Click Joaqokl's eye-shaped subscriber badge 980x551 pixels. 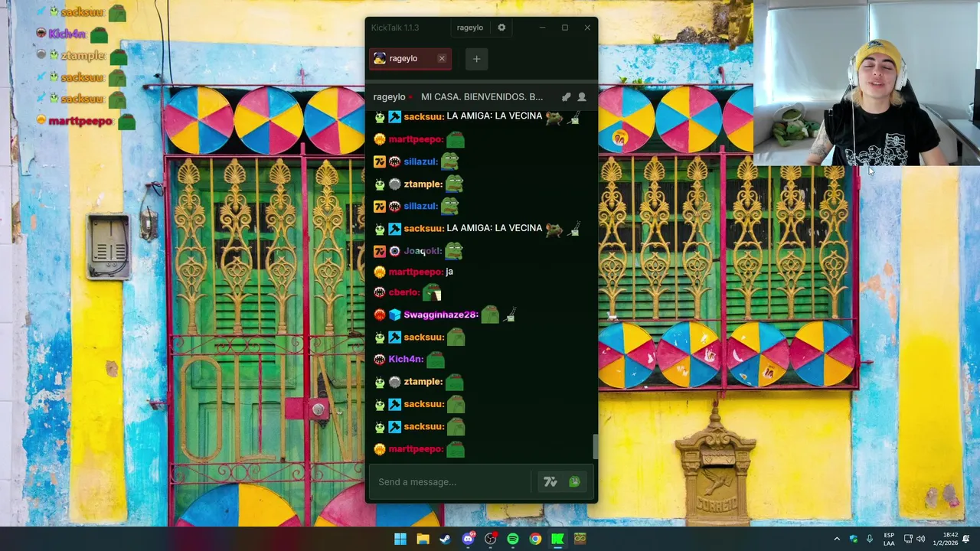click(x=394, y=251)
